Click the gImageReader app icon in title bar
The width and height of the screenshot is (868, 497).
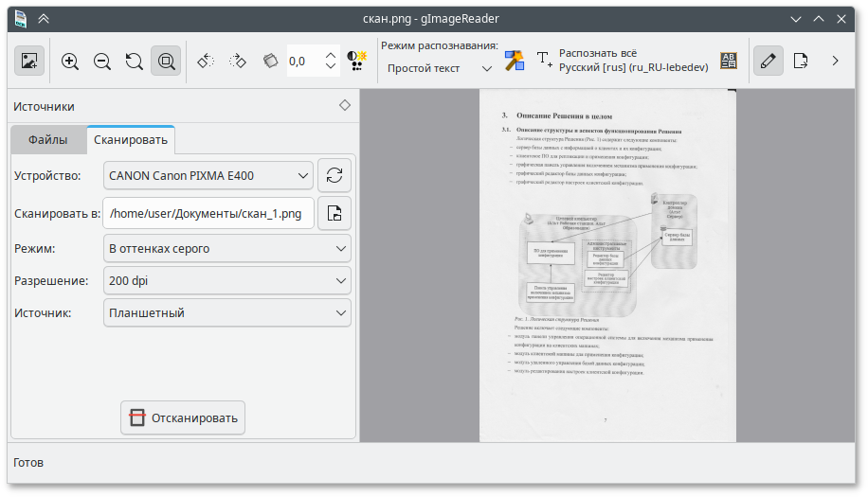pyautogui.click(x=21, y=19)
